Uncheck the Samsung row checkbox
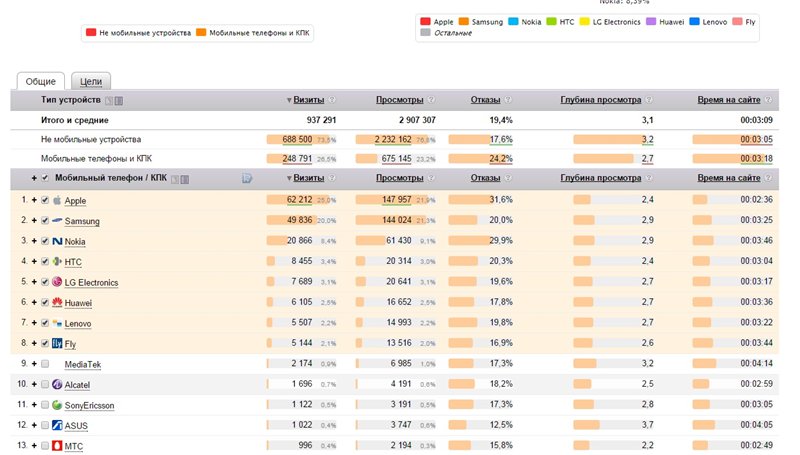 44,221
